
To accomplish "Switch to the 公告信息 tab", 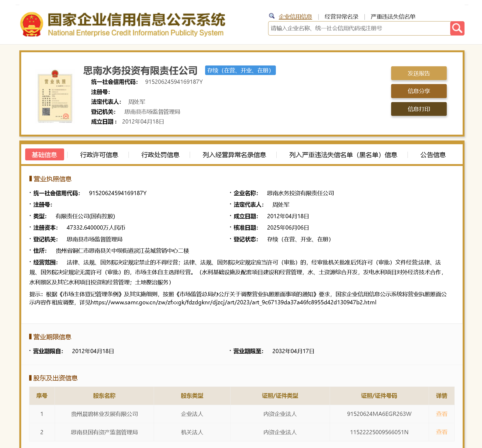I will coord(433,155).
